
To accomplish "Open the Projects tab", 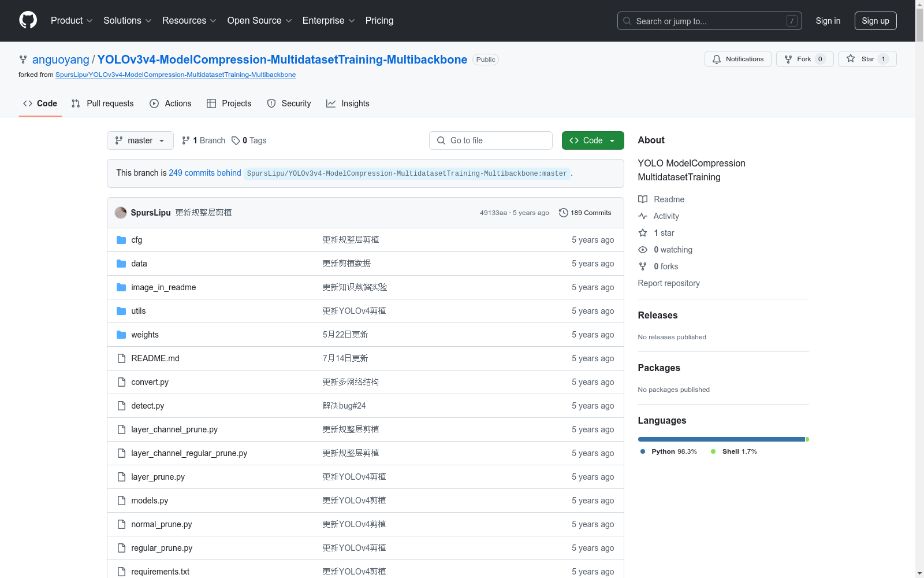I will (x=229, y=103).
